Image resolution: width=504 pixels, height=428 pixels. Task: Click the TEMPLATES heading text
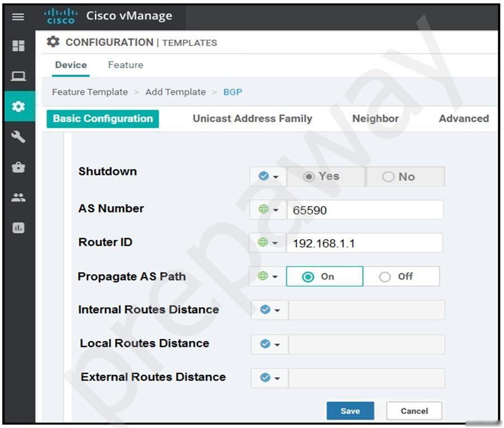click(190, 42)
